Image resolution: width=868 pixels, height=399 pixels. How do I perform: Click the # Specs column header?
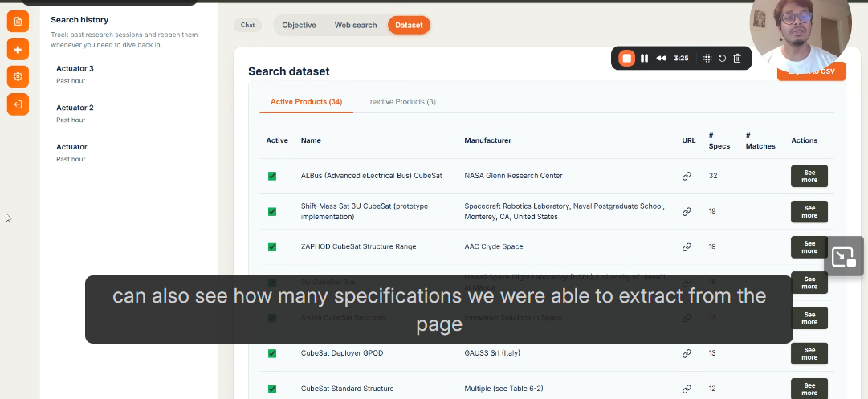(719, 140)
